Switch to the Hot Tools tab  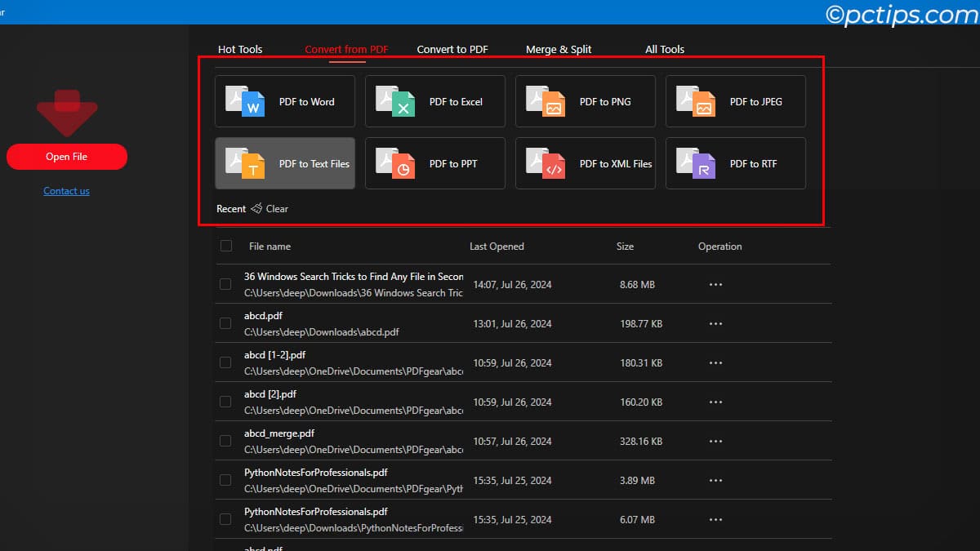coord(240,50)
